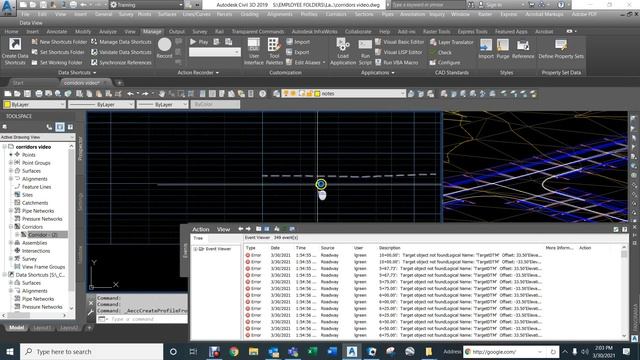Click Set Working Folder
This screenshot has height=360, width=640.
57,62
